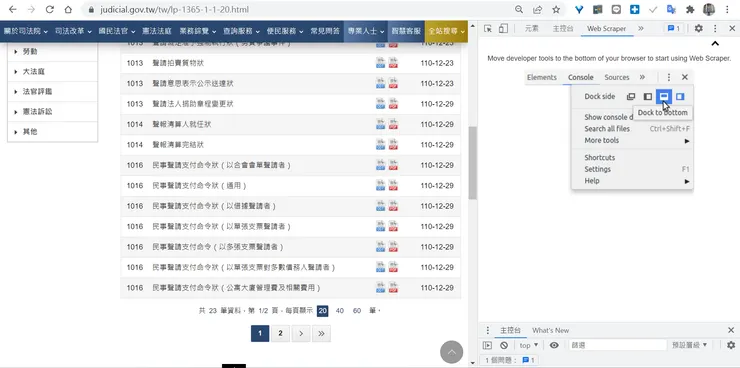The image size is (740, 368).
Task: Open the 預設層級 log level dropdown
Action: 690,345
